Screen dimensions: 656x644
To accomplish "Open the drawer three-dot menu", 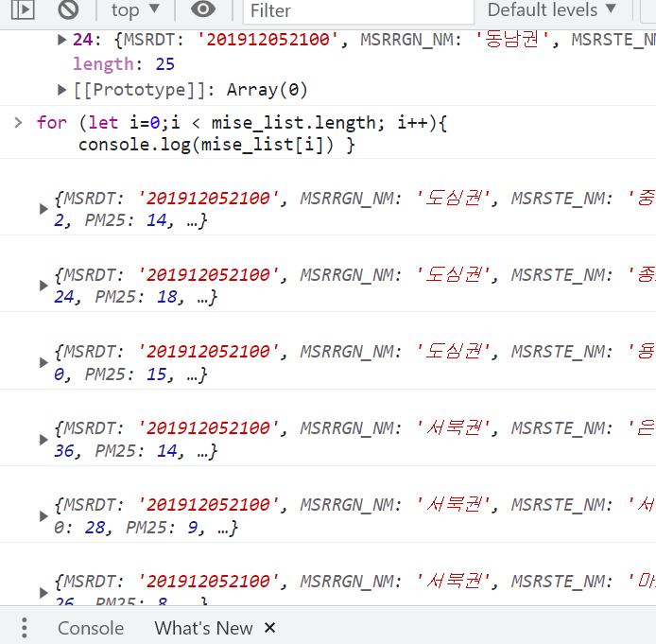I will pyautogui.click(x=25, y=628).
